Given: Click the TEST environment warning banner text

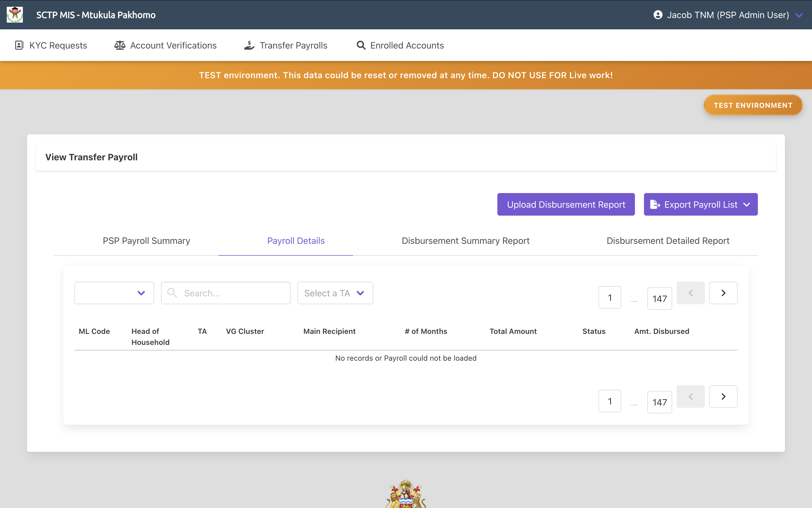Looking at the screenshot, I should click(x=406, y=75).
